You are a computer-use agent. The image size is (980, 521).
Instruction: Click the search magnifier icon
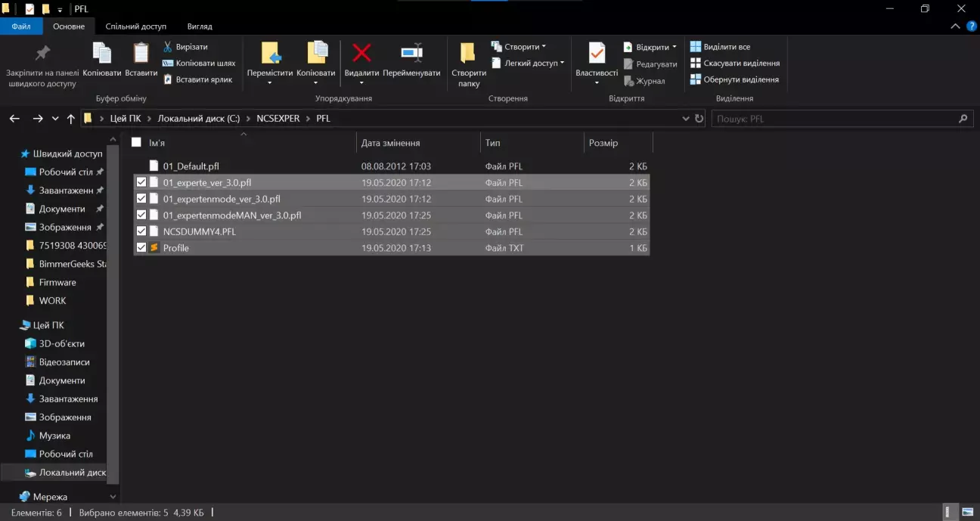tap(963, 119)
